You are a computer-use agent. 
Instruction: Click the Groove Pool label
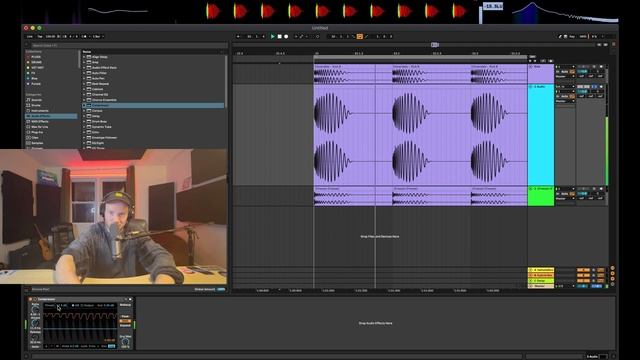click(x=40, y=289)
